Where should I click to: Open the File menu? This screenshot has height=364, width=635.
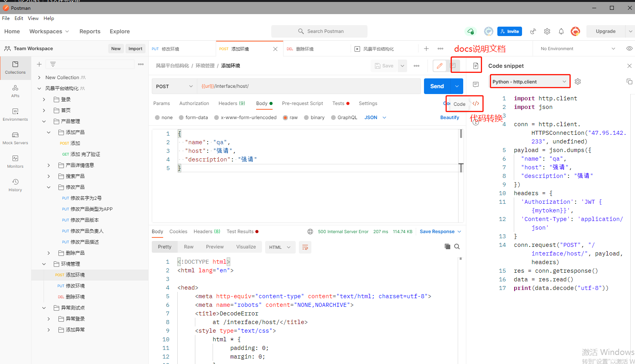(6, 18)
